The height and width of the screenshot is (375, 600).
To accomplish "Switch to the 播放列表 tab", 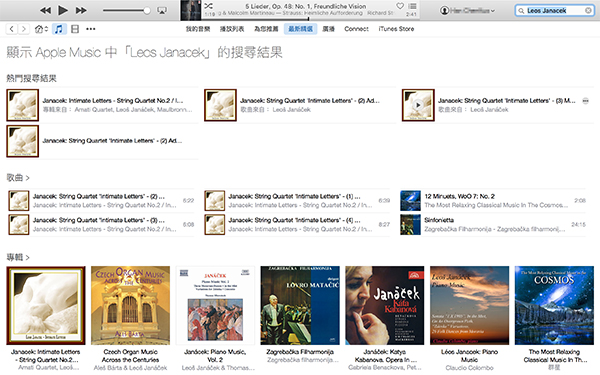I will [232, 29].
